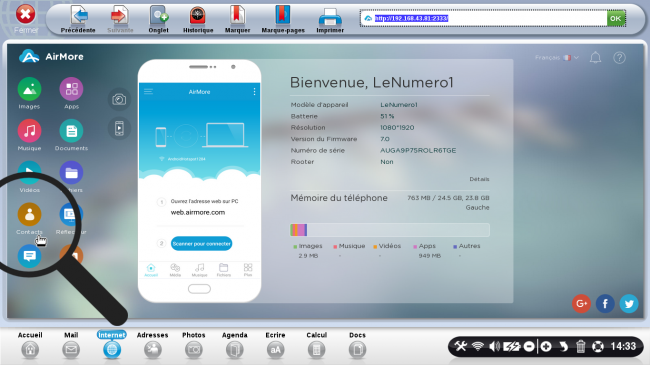Click Scanner pour connecter button on phone
This screenshot has width=650, height=365.
tap(201, 243)
